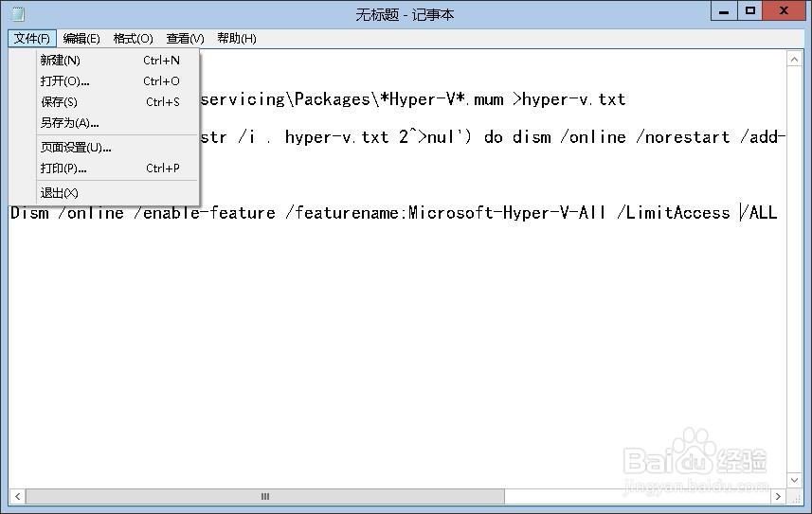This screenshot has width=812, height=514.
Task: Click the text "/enable-feature" in the Dism line
Action: coord(204,213)
